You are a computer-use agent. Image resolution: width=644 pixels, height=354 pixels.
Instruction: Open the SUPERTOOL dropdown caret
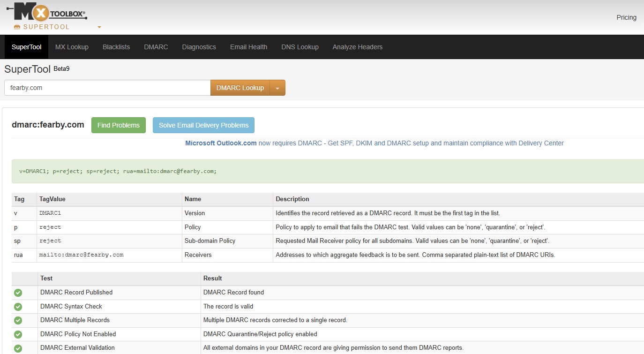(98, 28)
